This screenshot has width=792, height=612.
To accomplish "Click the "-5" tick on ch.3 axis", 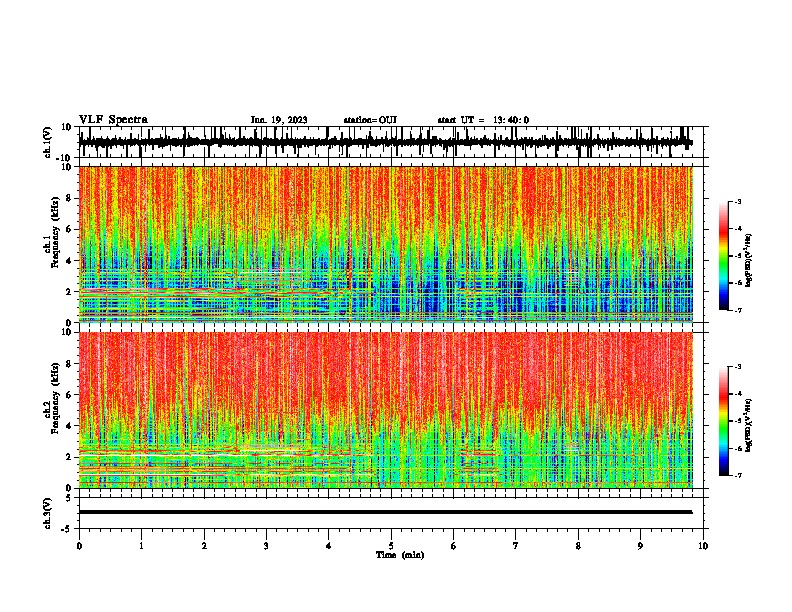I will point(67,529).
